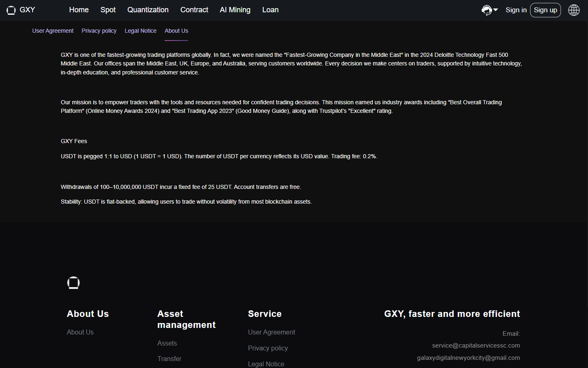
Task: Open the footer User Agreement link
Action: coord(272,332)
